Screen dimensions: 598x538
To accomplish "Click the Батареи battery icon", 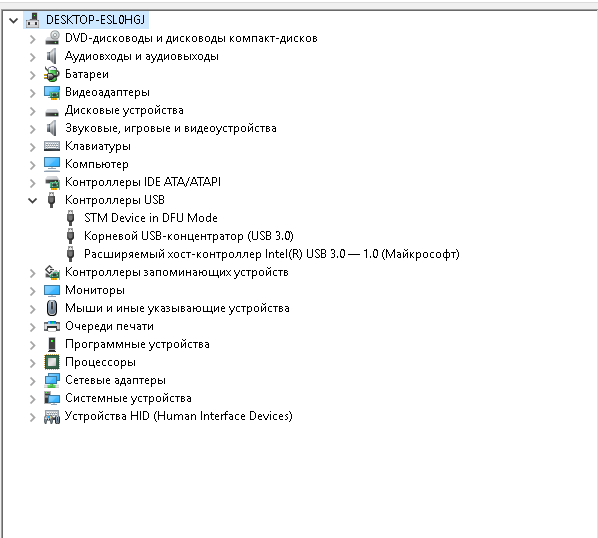I will [x=52, y=74].
